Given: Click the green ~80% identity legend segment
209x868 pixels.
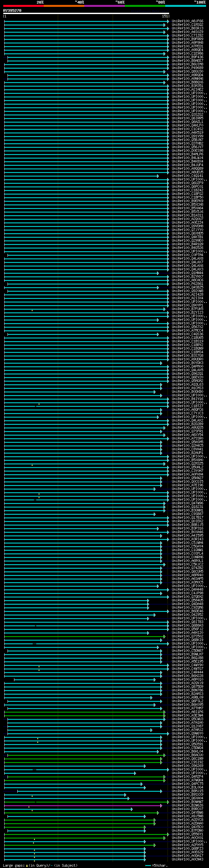Looking at the screenshot, I should pos(145,6).
